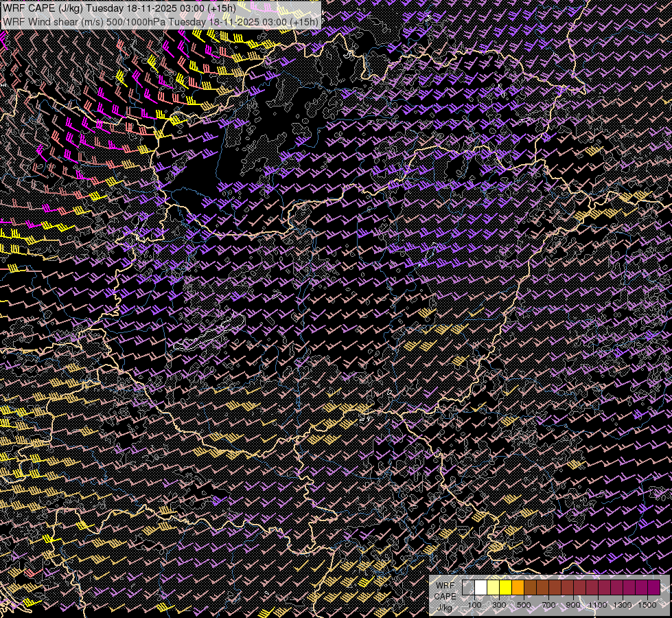Viewport: 672px width, 618px height.
Task: Click the "WRF" text inside the legend box
Action: pos(445,586)
